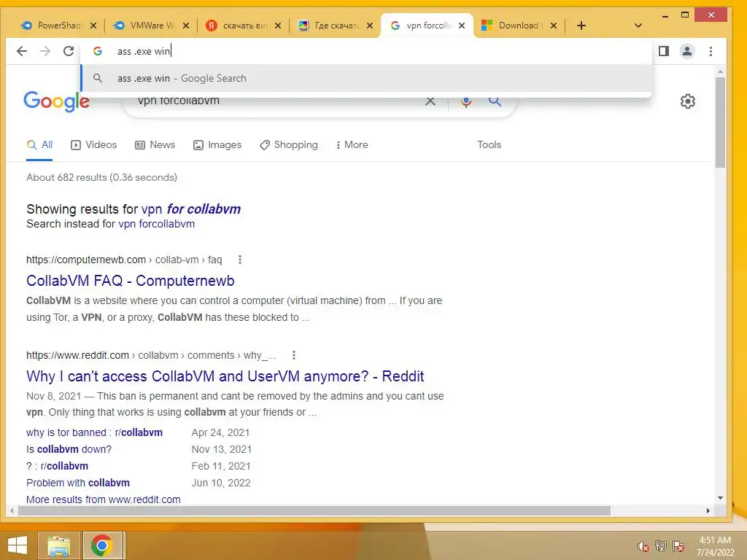Screen dimensions: 747x560
Task: Switch to Videos results
Action: tap(94, 145)
